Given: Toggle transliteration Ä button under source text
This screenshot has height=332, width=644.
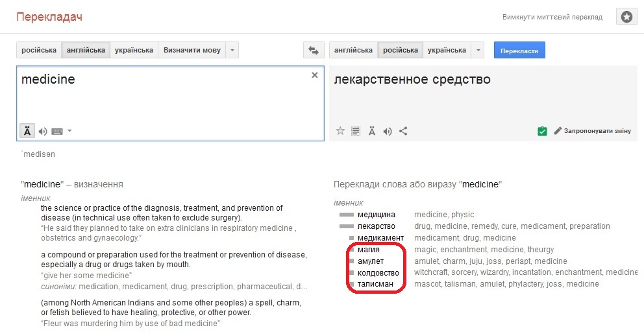Looking at the screenshot, I should [x=27, y=131].
